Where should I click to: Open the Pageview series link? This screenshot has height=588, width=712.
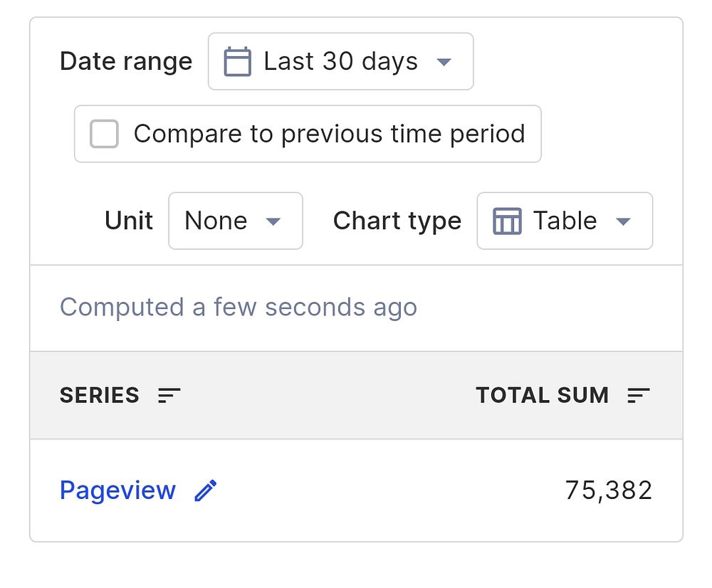coord(117,490)
